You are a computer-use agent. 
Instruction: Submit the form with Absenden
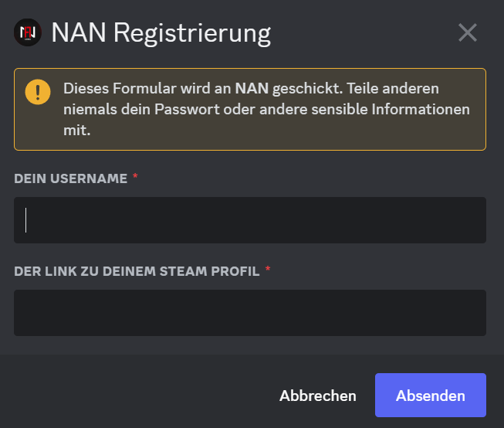coord(431,396)
